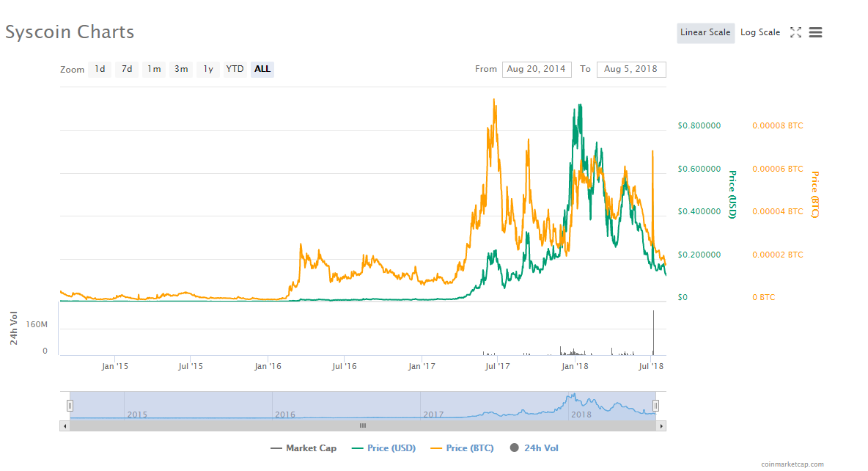Click the Jul '17 x-axis label

click(498, 366)
